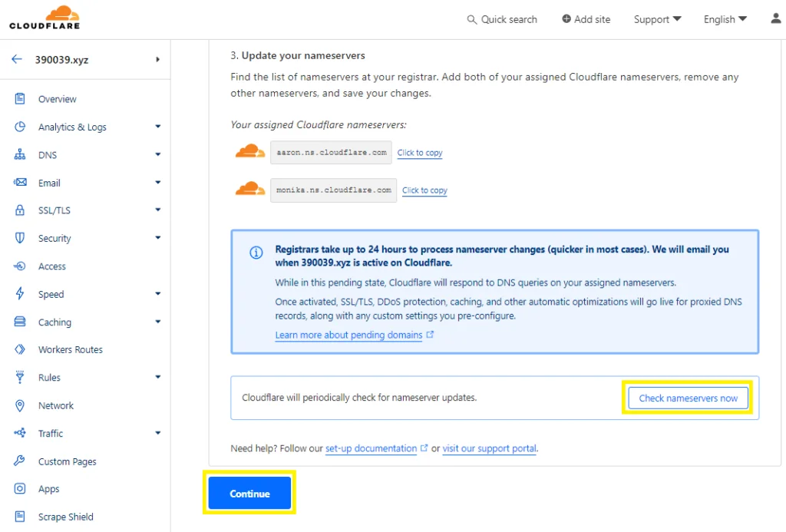Click the Custom Pages wrench icon
This screenshot has height=532, width=786.
(19, 461)
